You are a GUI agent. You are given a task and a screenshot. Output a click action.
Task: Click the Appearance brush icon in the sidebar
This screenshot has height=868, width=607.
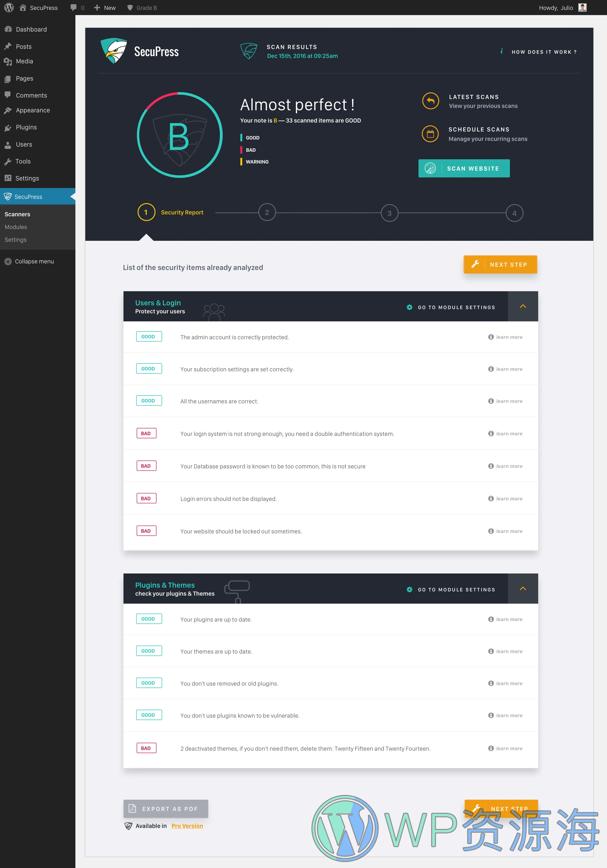click(8, 111)
